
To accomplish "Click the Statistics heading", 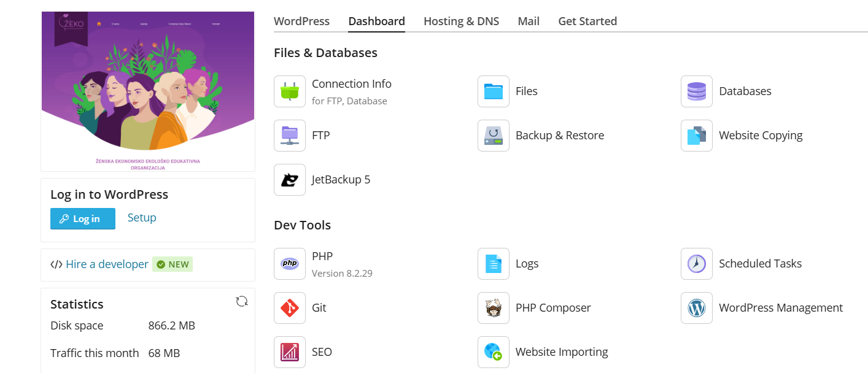I will [x=77, y=304].
